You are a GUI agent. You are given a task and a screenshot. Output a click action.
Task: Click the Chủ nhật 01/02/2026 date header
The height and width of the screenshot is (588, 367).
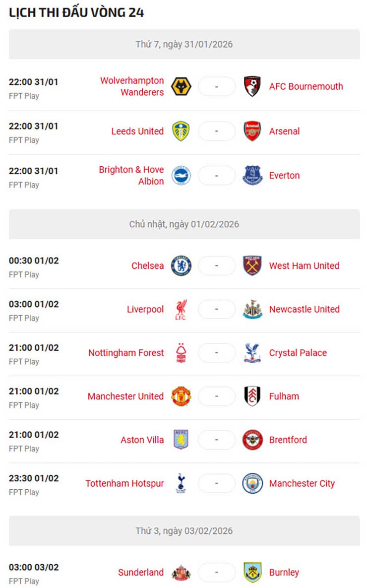pos(184,224)
